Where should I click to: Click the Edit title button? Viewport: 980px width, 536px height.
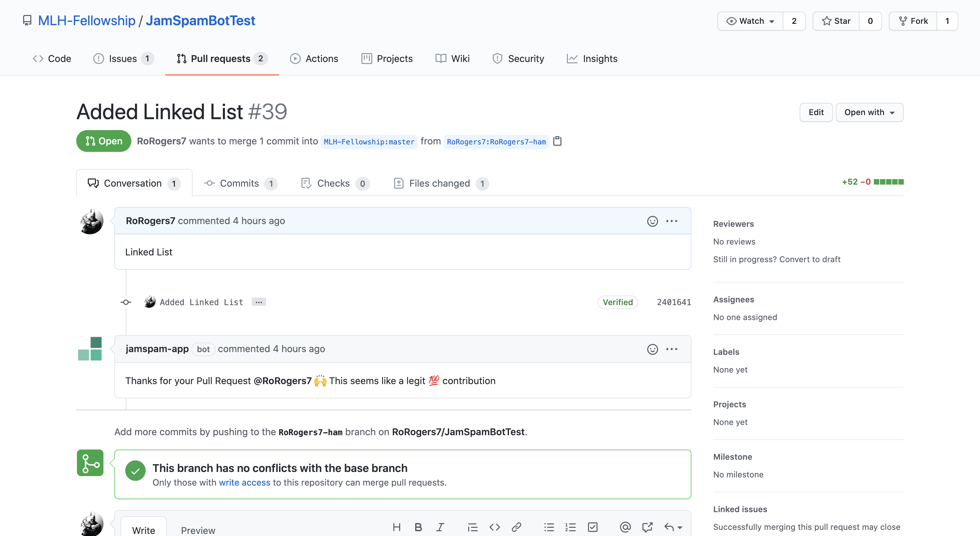[x=816, y=112]
